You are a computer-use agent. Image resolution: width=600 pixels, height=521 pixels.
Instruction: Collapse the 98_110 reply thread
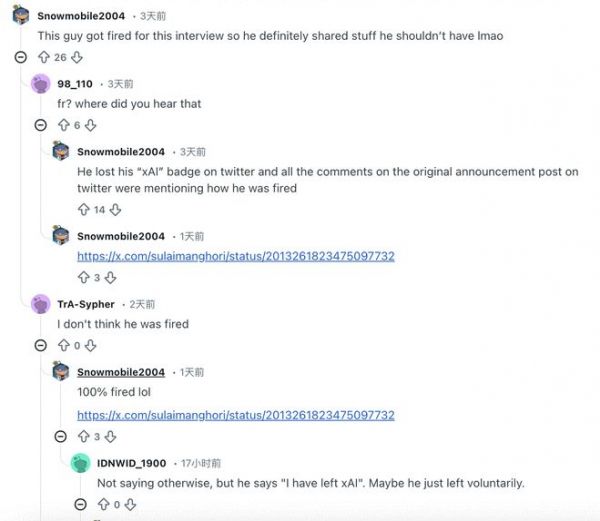41,125
